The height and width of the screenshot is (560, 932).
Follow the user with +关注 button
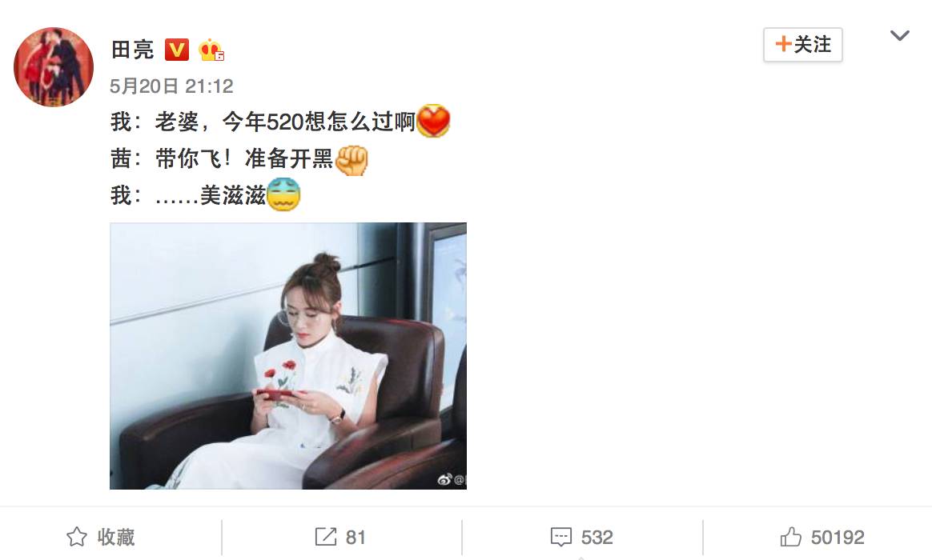[x=802, y=45]
